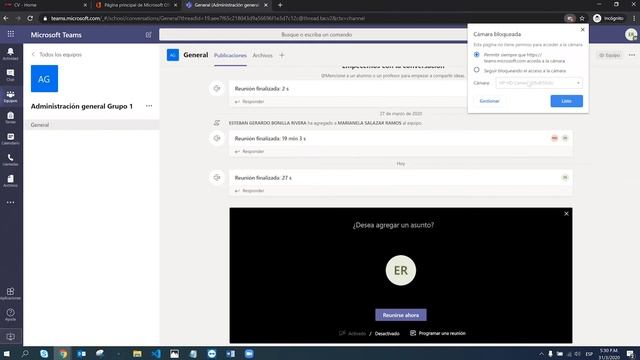The height and width of the screenshot is (360, 640).
Task: Open the Cámara device dropdown
Action: pos(539,83)
